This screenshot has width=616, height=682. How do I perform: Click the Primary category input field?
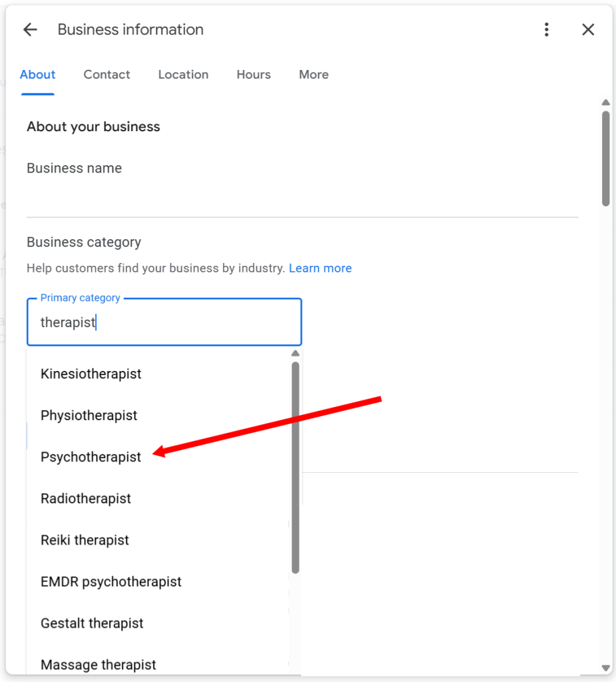[x=164, y=322]
